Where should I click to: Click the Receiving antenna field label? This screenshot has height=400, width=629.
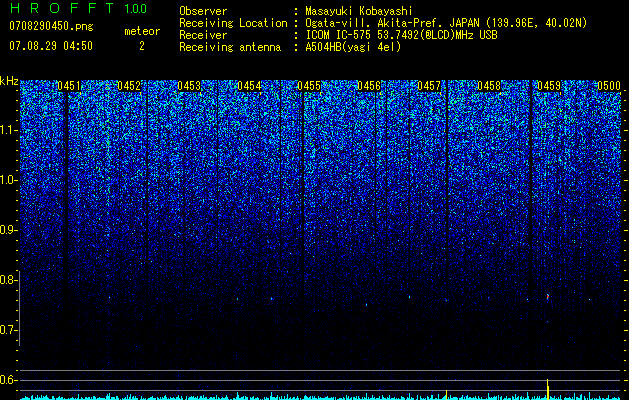230,47
